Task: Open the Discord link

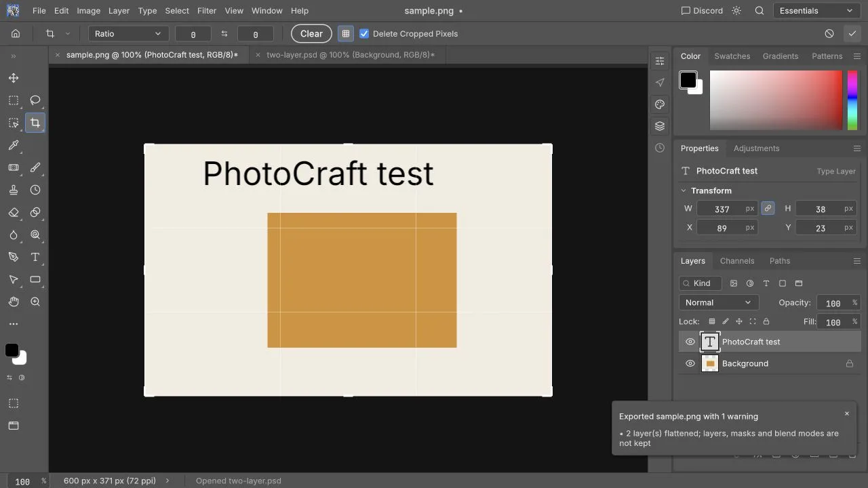Action: pyautogui.click(x=702, y=11)
